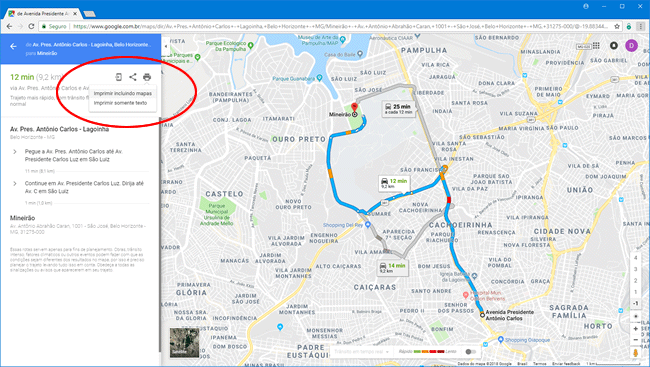Click the send directions to phone icon
This screenshot has width=650, height=367.
click(119, 77)
